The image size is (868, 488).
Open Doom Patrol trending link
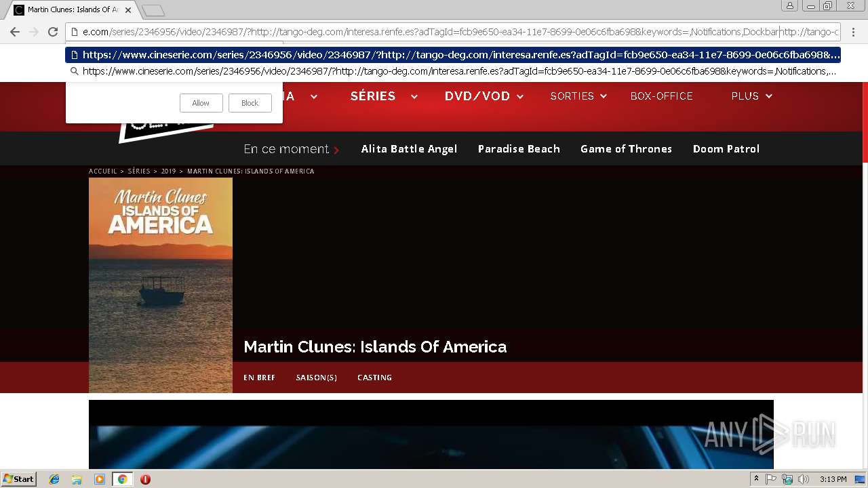click(x=726, y=149)
